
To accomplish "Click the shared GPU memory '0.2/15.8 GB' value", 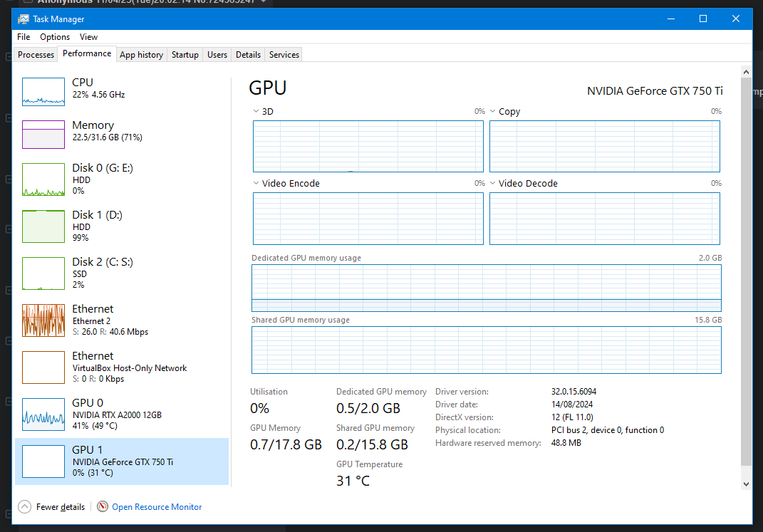I will tap(373, 445).
